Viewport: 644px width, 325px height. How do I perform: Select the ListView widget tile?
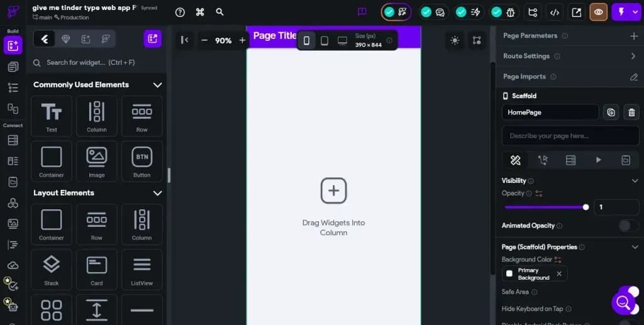pyautogui.click(x=142, y=270)
